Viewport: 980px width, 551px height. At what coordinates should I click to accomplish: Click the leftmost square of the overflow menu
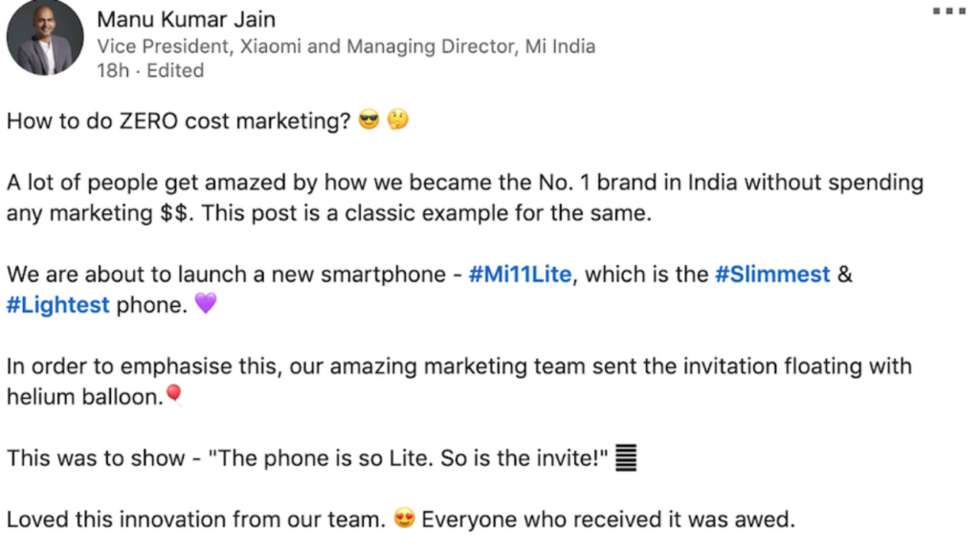tap(935, 11)
